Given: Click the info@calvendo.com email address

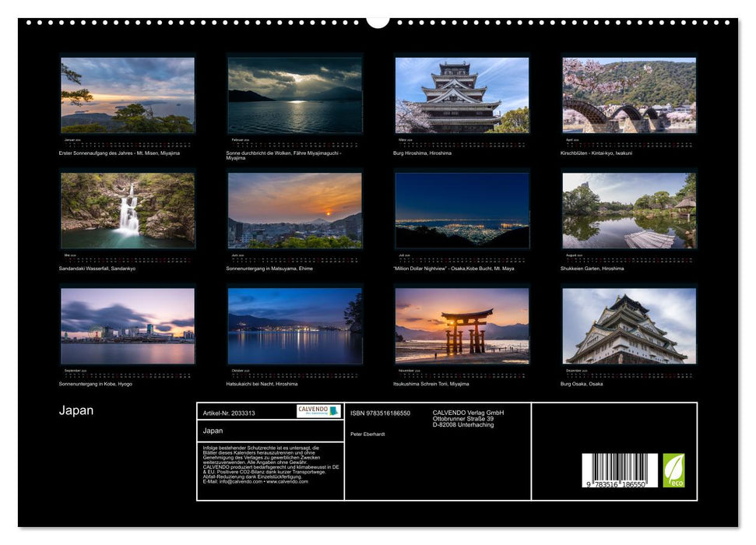Looking at the screenshot, I should [x=241, y=482].
